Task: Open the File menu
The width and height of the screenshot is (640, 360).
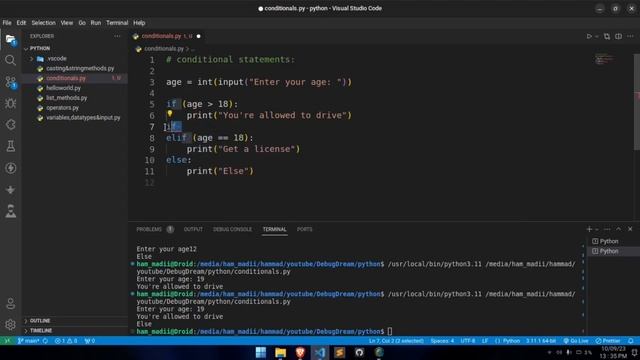Action: [x=7, y=23]
